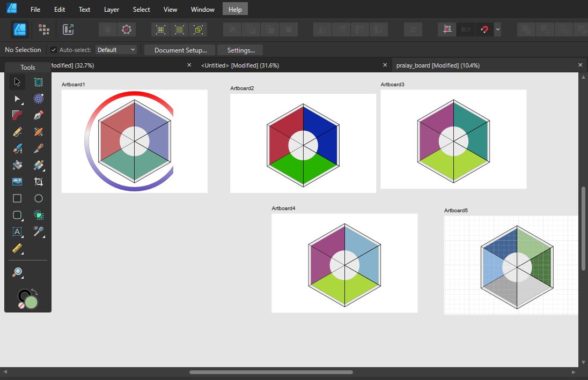The width and height of the screenshot is (588, 380).
Task: Toggle snapping magnet icon
Action: click(x=484, y=29)
